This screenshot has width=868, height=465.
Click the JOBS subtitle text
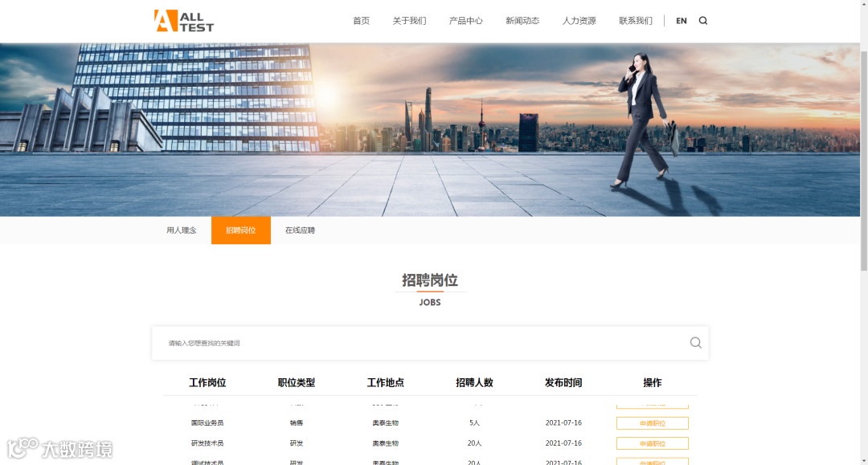tap(429, 303)
